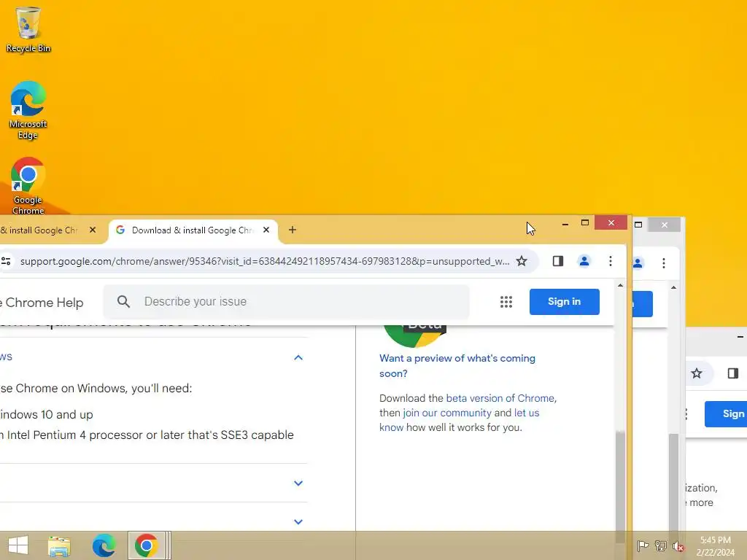Close the front Chrome window
The image size is (747, 560).
click(x=611, y=223)
